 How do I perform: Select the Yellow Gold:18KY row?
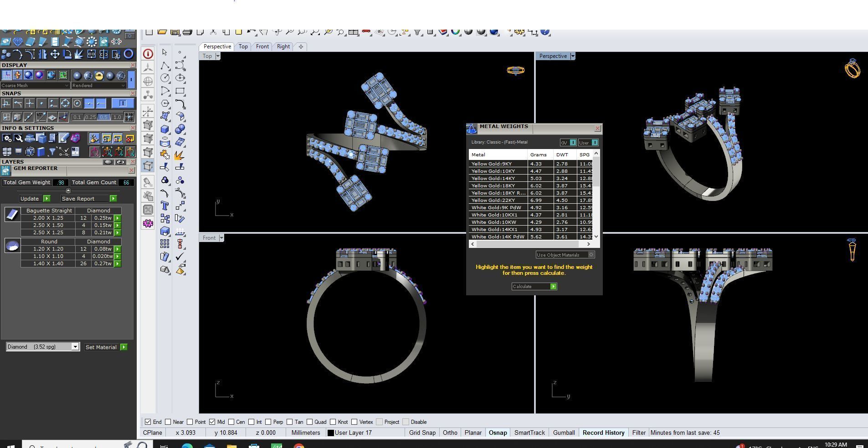pos(531,185)
